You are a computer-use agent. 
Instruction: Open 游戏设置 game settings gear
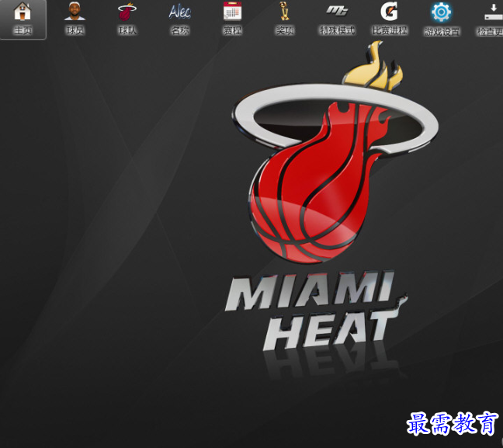[442, 19]
